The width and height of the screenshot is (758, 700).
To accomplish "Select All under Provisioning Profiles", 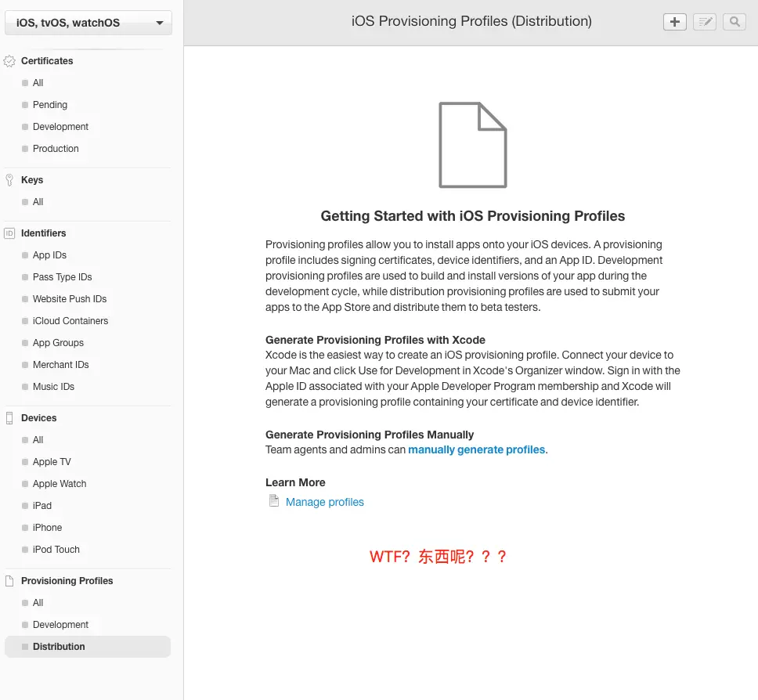I will pos(38,603).
